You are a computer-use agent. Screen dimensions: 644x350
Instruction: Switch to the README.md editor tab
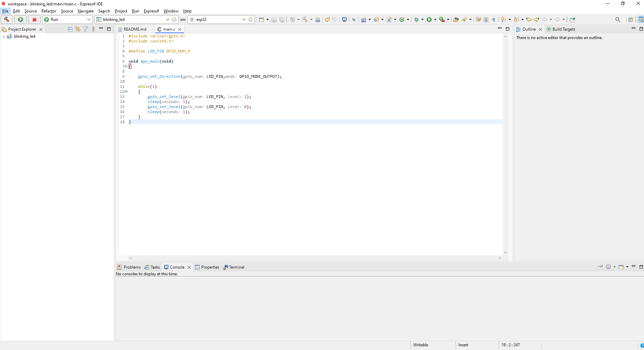pyautogui.click(x=135, y=29)
